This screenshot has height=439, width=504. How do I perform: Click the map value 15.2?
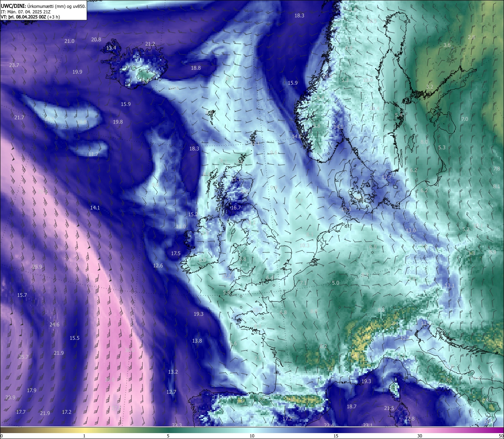pyautogui.click(x=193, y=215)
